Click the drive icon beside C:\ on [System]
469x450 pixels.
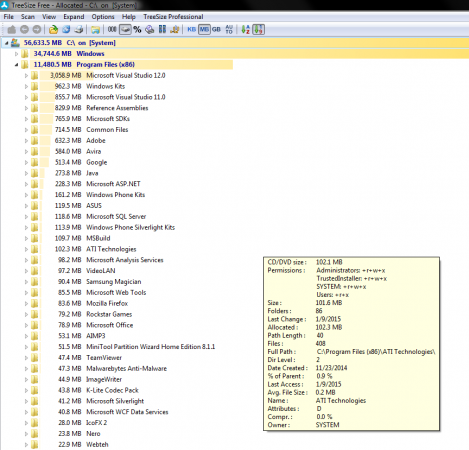15,43
